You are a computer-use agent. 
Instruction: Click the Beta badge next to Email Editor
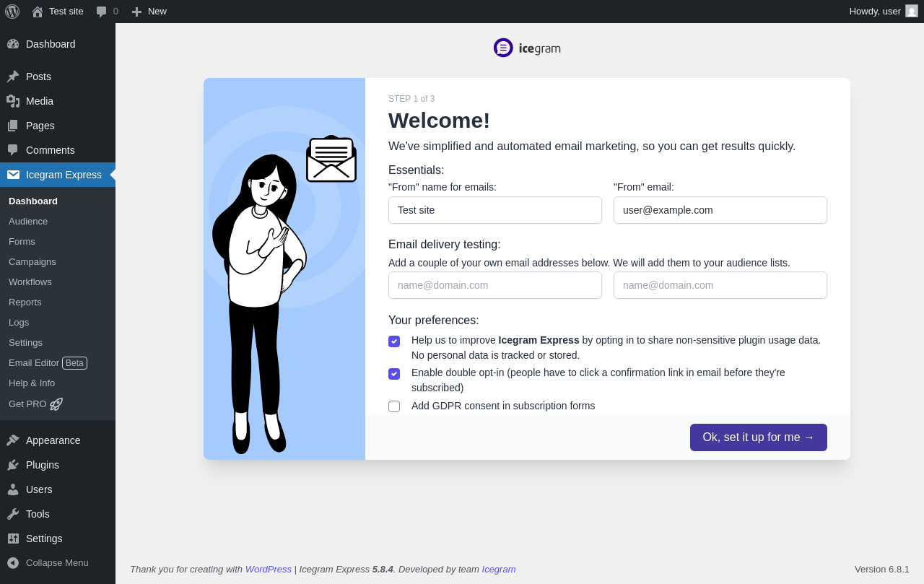(74, 363)
